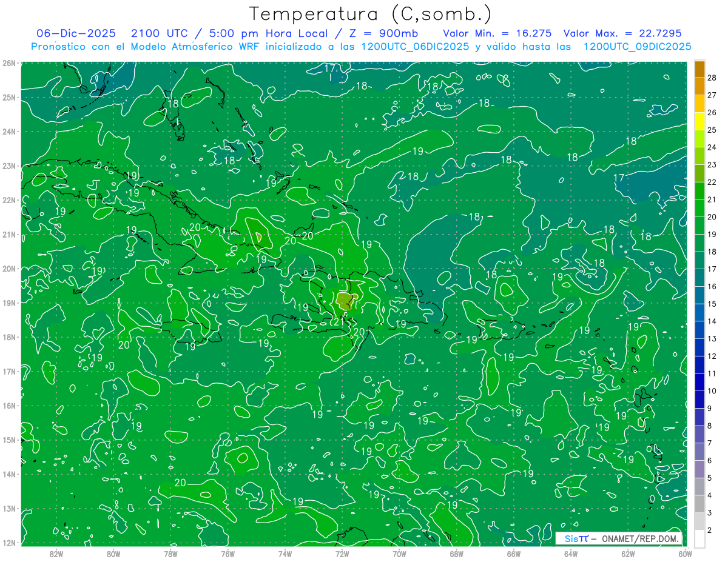The height and width of the screenshot is (562, 728).
Task: Click "Valor Min. = 16.275" text
Action: (x=497, y=33)
